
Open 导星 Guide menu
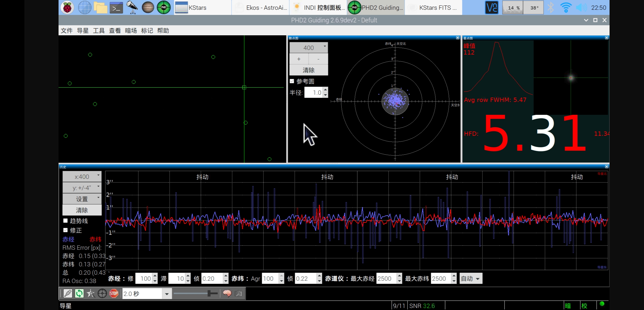coord(83,30)
